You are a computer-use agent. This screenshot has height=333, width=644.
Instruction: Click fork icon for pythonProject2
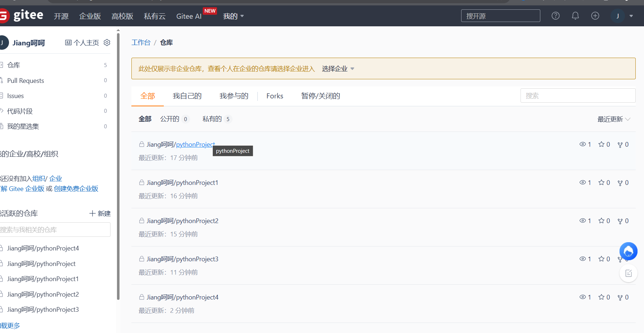(620, 221)
